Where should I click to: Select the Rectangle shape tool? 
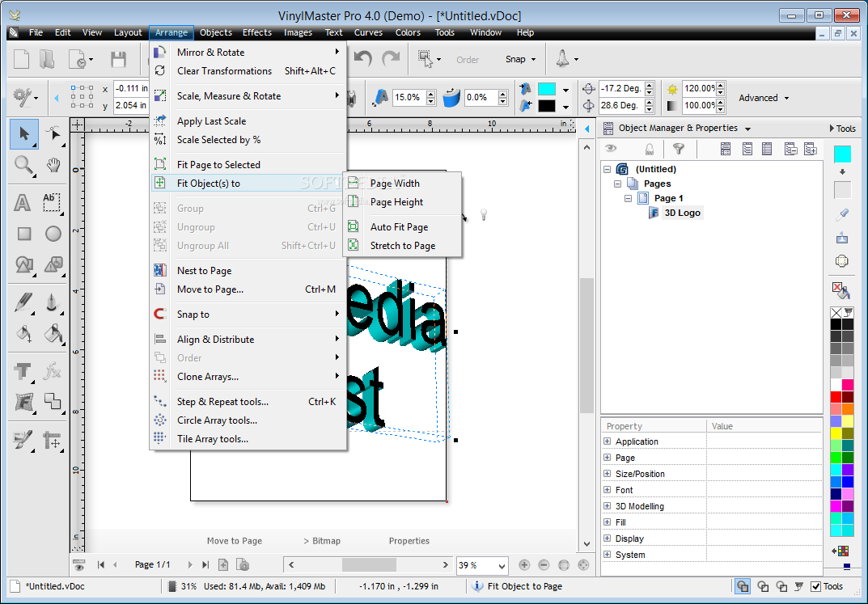pyautogui.click(x=23, y=234)
